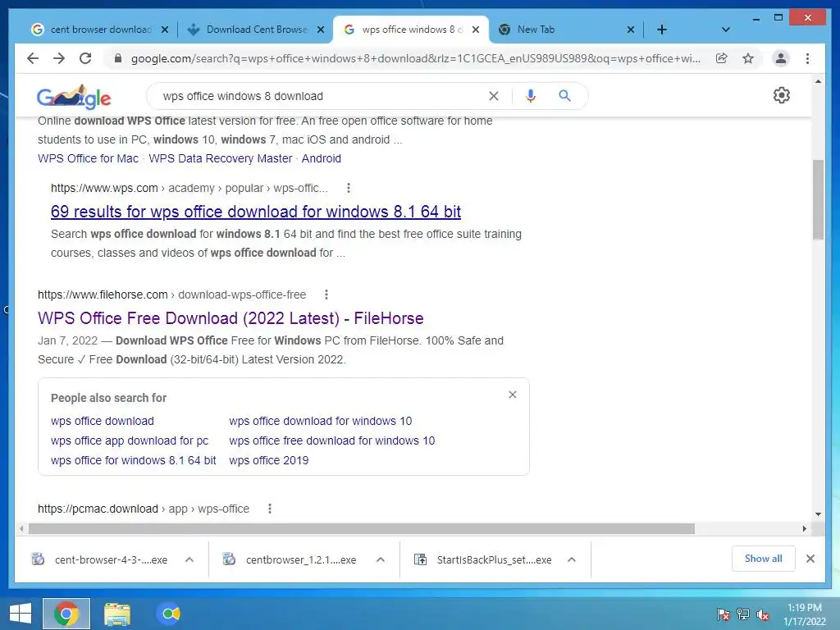Start voice search with microphone
Viewport: 840px width, 630px height.
(x=531, y=96)
